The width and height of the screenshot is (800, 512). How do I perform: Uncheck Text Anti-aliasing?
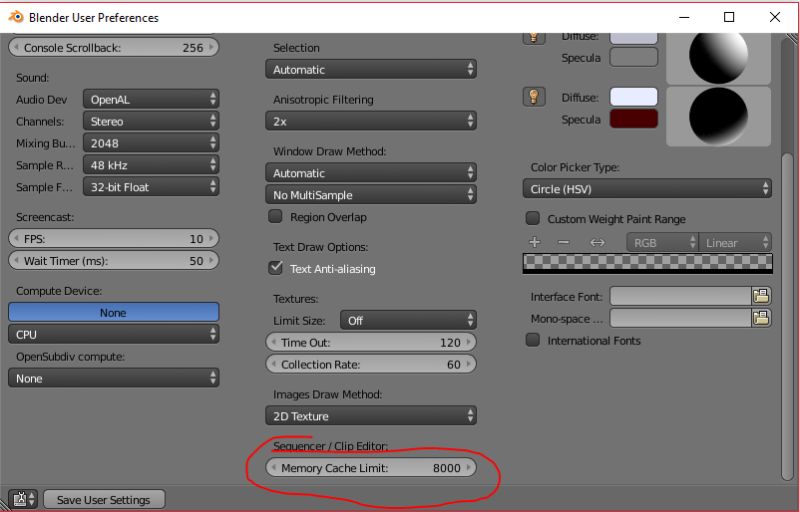coord(276,268)
